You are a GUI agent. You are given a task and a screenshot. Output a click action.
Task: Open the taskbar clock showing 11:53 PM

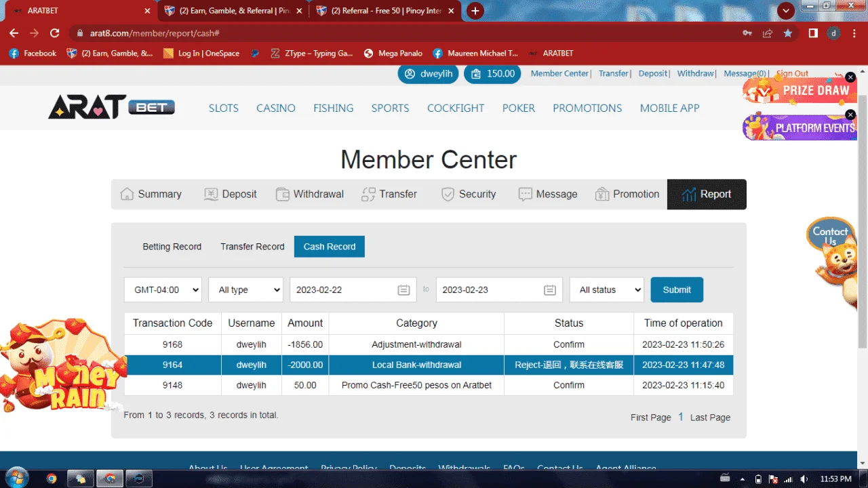[835, 479]
